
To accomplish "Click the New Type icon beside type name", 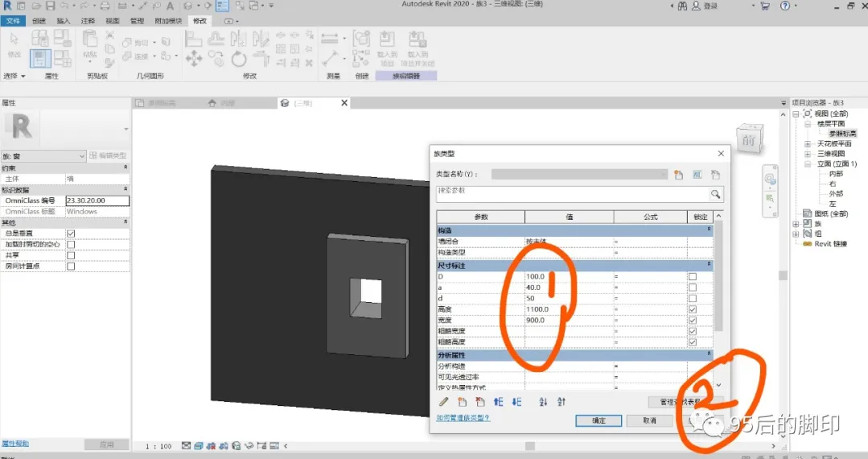I will point(679,175).
